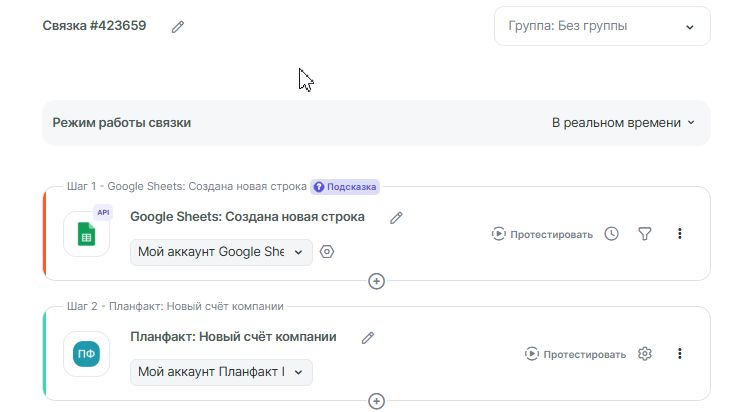Edit Google Sheets step name with pencil
The image size is (751, 412).
pyautogui.click(x=396, y=217)
